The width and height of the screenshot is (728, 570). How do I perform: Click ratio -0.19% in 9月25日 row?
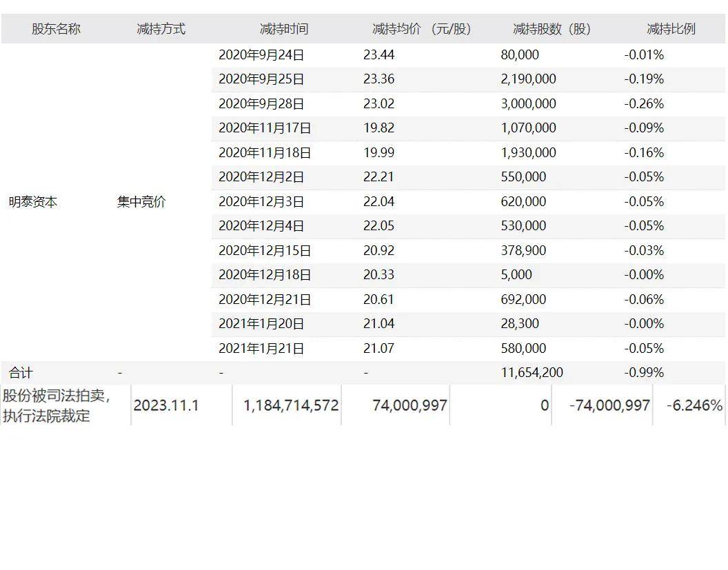click(x=644, y=79)
